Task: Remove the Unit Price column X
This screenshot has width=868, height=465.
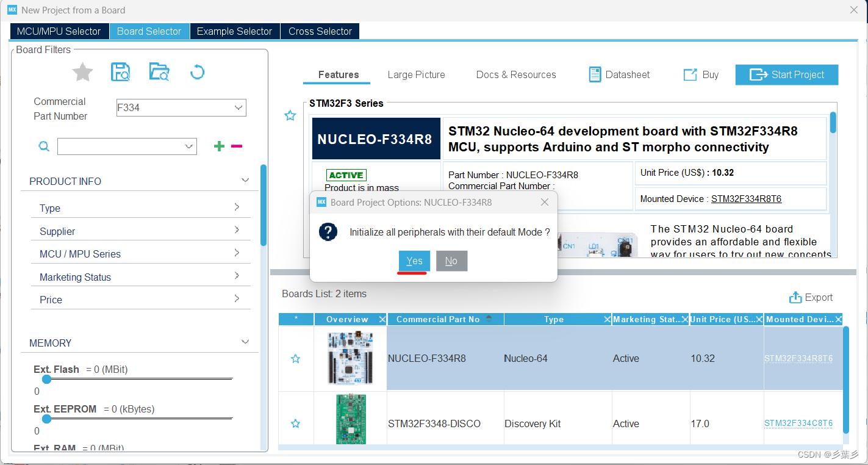Action: [759, 319]
